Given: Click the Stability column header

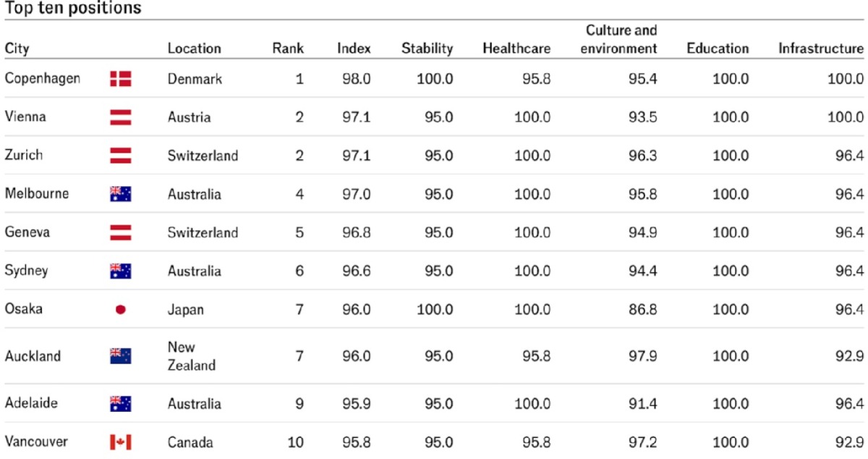Looking at the screenshot, I should pos(427,49).
